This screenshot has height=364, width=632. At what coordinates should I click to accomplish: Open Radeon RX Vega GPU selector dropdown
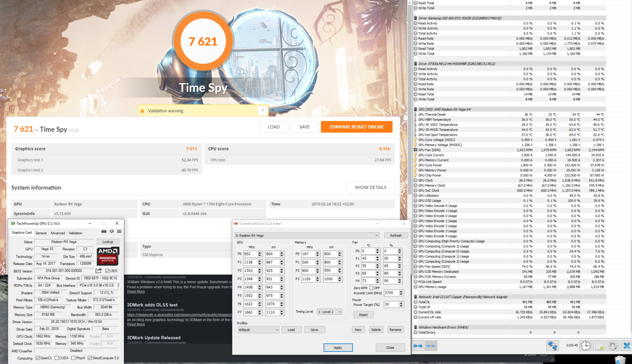[307, 235]
